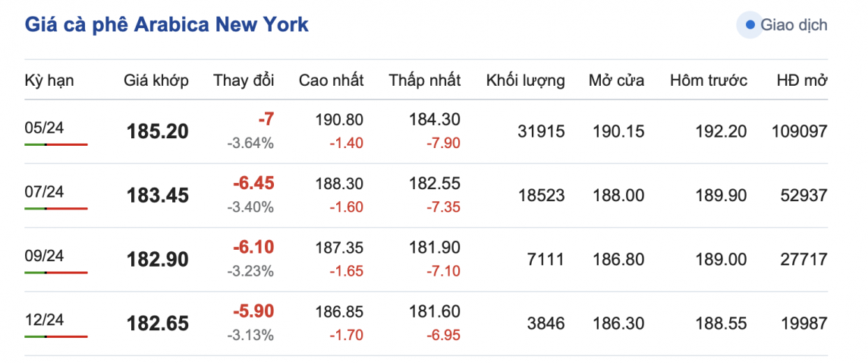868x363 pixels.
Task: Click the Hôm trước column header
Action: tap(709, 80)
